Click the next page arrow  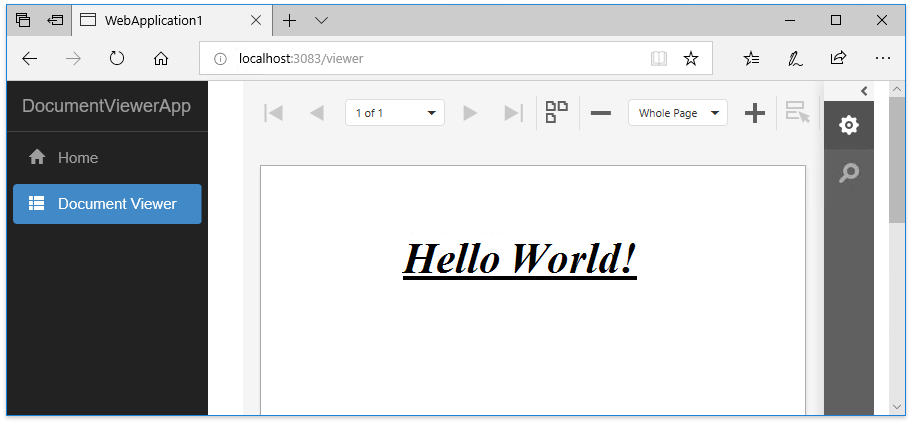coord(470,113)
